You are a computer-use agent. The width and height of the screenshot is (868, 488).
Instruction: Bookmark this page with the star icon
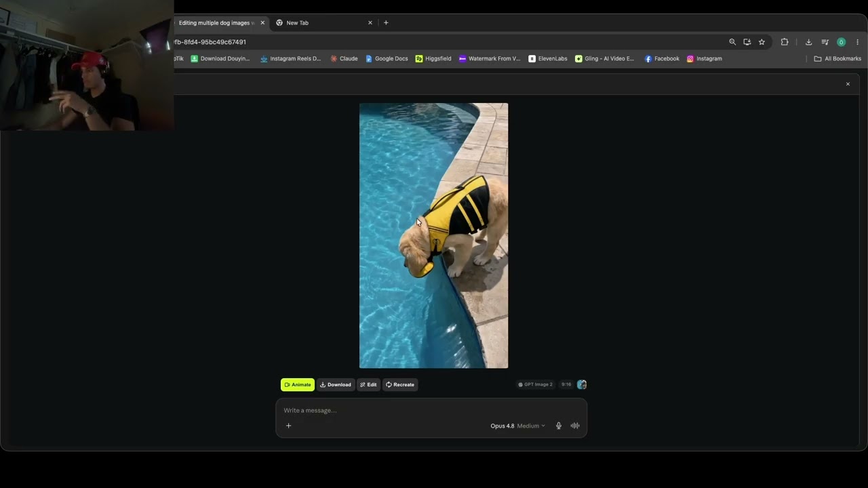[x=762, y=42]
